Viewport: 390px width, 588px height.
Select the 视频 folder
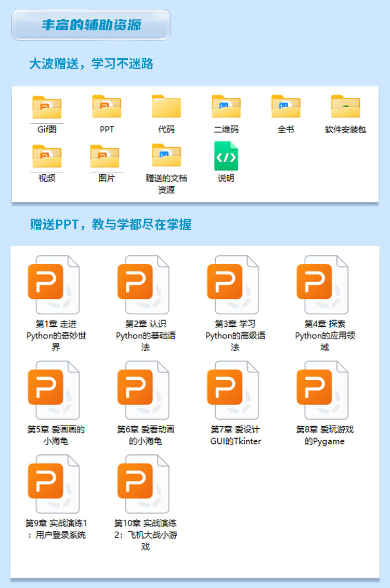(47, 156)
